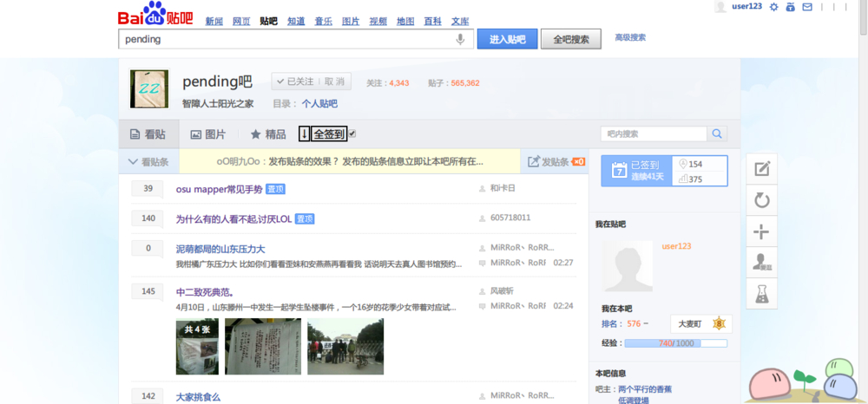Open the 文库 navigation link
The width and height of the screenshot is (868, 404).
460,22
